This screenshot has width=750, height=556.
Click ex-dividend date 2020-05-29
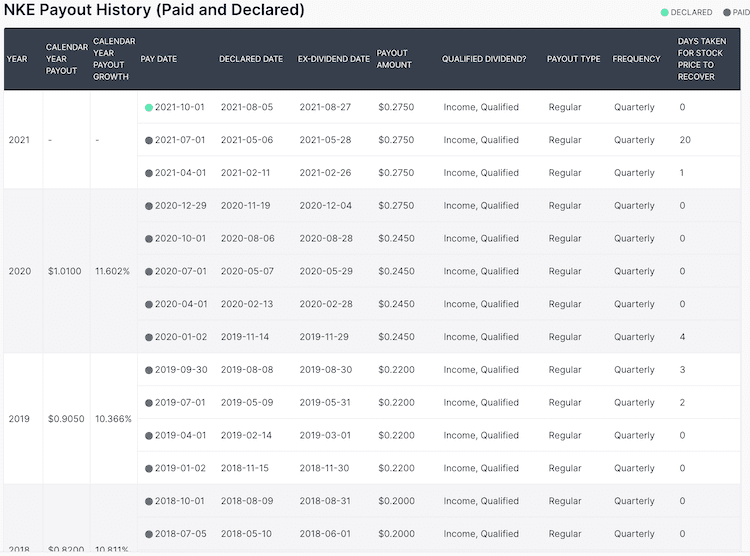pos(326,271)
